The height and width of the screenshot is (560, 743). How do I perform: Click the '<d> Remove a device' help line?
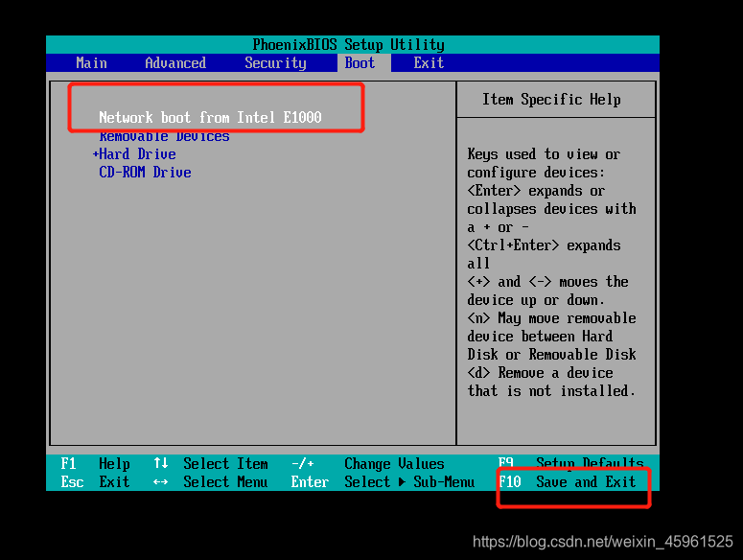540,373
